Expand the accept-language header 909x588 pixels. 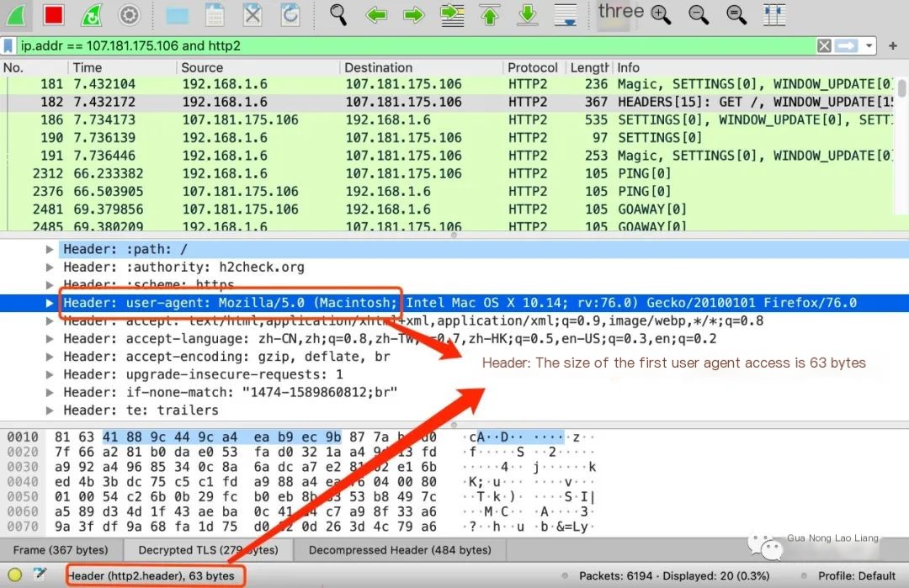click(x=50, y=339)
